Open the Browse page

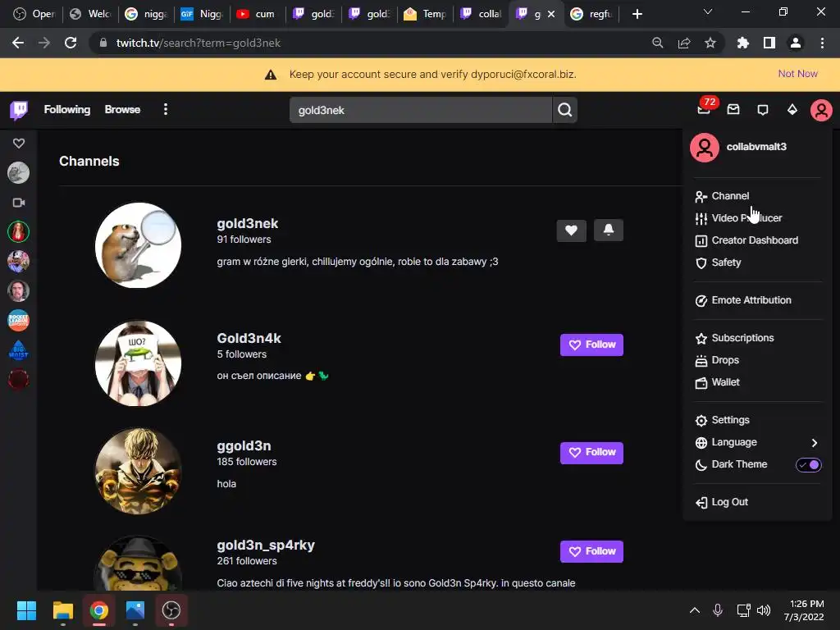point(122,109)
